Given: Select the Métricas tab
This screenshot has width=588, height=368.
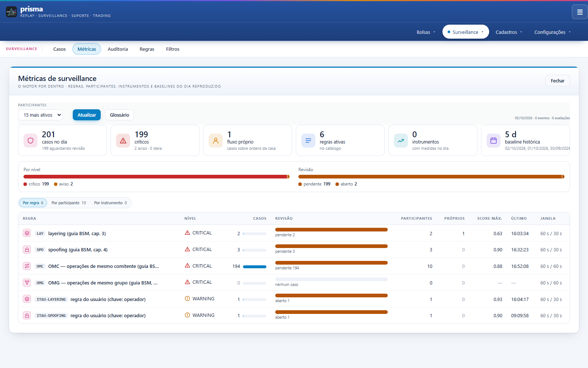Looking at the screenshot, I should [x=87, y=49].
